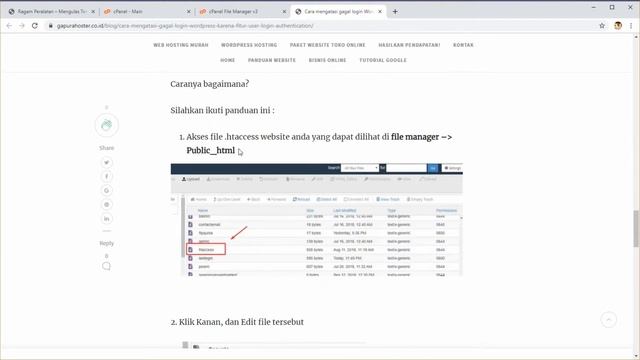
Task: Open the WordPress Hosting menu
Action: [x=249, y=45]
